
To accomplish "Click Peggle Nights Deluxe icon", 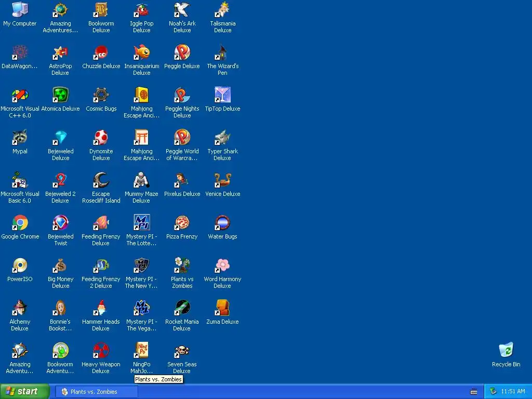I will (182, 95).
